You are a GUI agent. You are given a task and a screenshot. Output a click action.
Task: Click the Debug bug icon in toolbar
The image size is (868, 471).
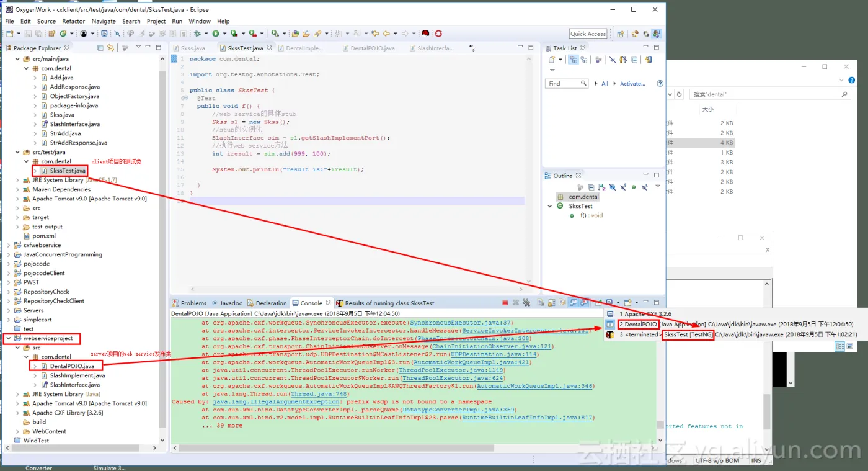click(x=197, y=34)
